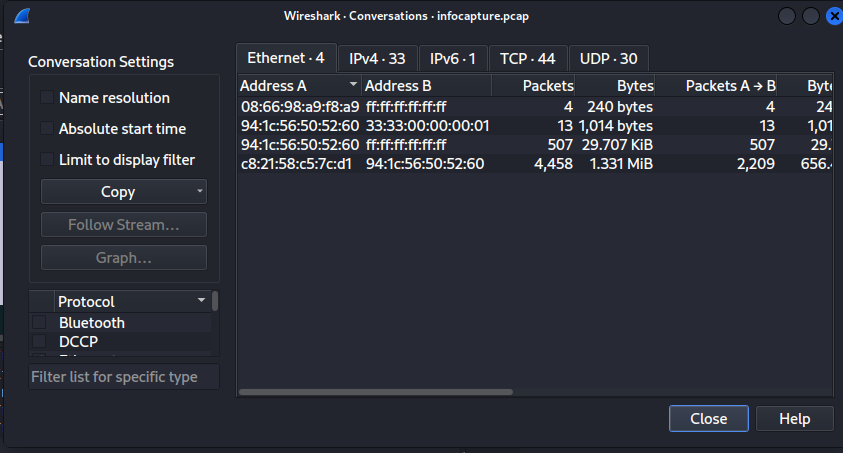843x453 pixels.
Task: Toggle the Absolute start time checkbox
Action: tap(47, 128)
